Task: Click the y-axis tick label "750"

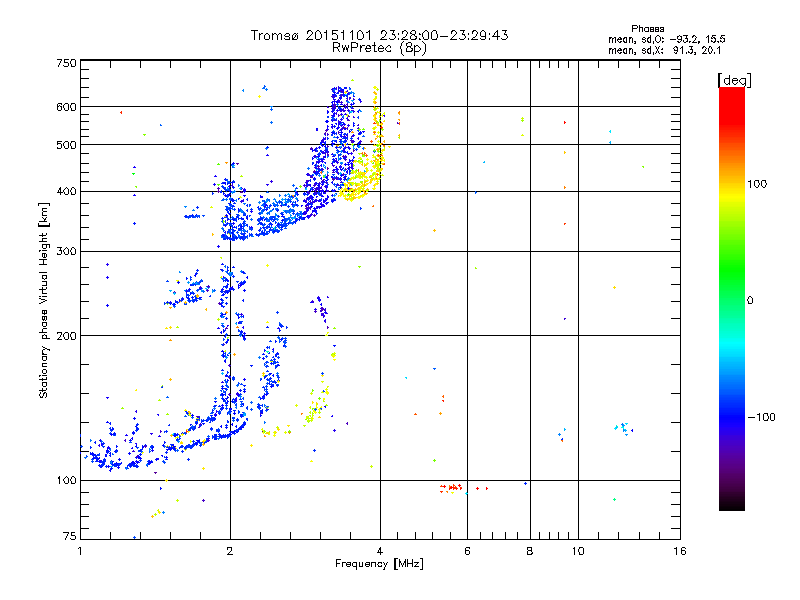Action: pyautogui.click(x=66, y=63)
